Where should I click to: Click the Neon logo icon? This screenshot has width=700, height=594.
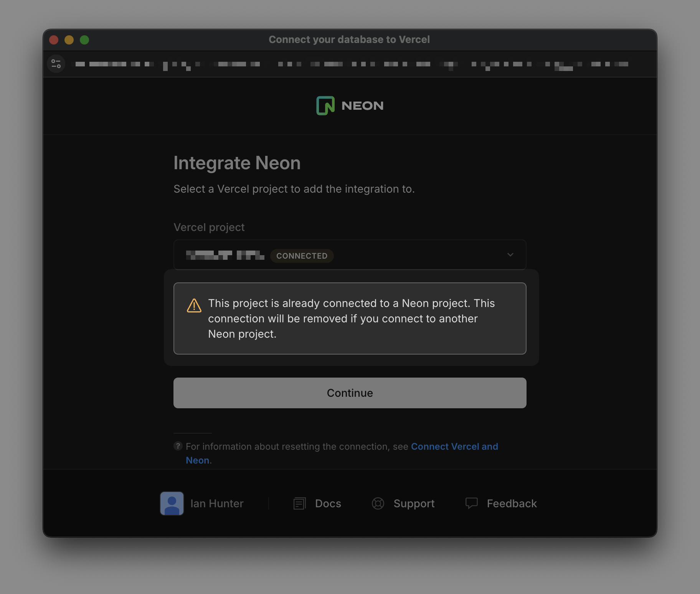coord(325,106)
